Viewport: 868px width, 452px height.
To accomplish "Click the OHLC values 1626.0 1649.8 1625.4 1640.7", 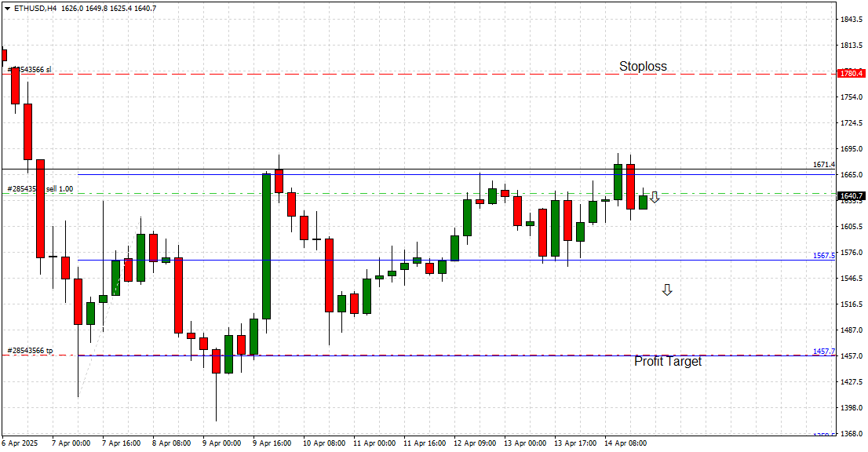I will point(109,9).
